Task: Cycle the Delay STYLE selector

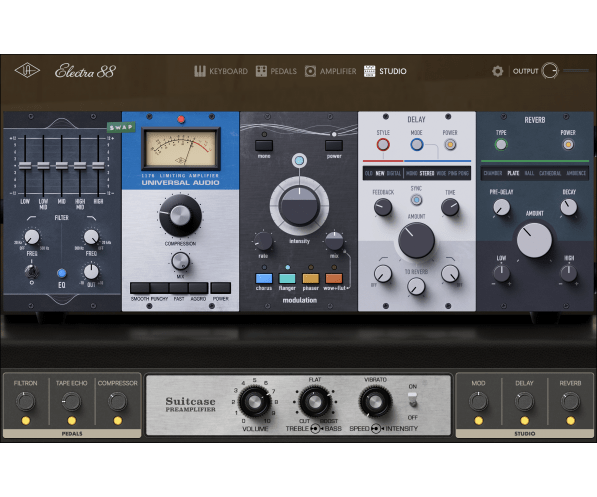Action: coord(383,145)
